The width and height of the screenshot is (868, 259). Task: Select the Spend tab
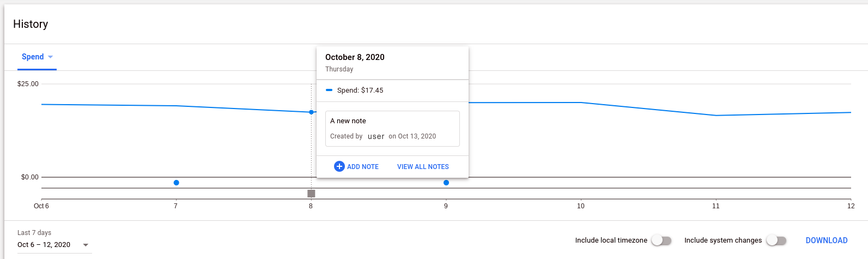33,57
